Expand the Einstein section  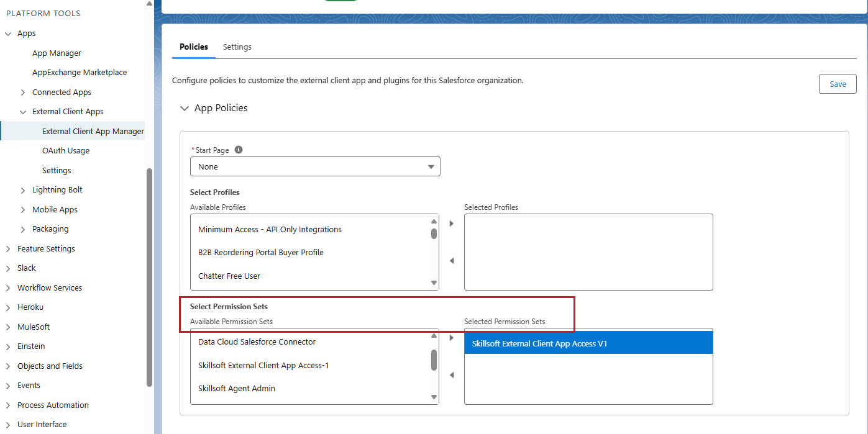(8, 346)
